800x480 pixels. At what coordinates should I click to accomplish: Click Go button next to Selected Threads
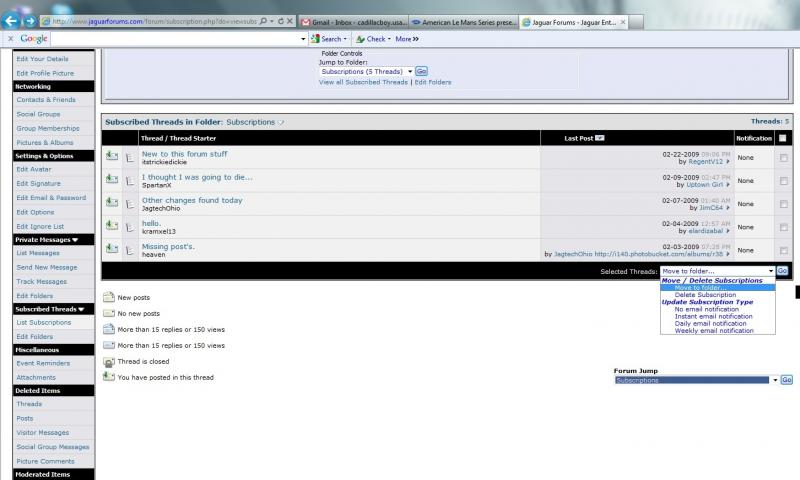click(x=782, y=271)
